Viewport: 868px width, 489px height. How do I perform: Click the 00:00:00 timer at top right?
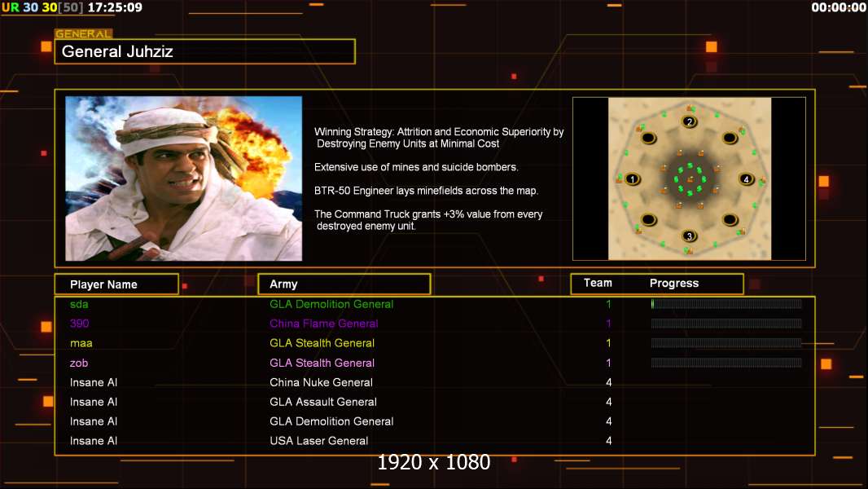point(839,7)
